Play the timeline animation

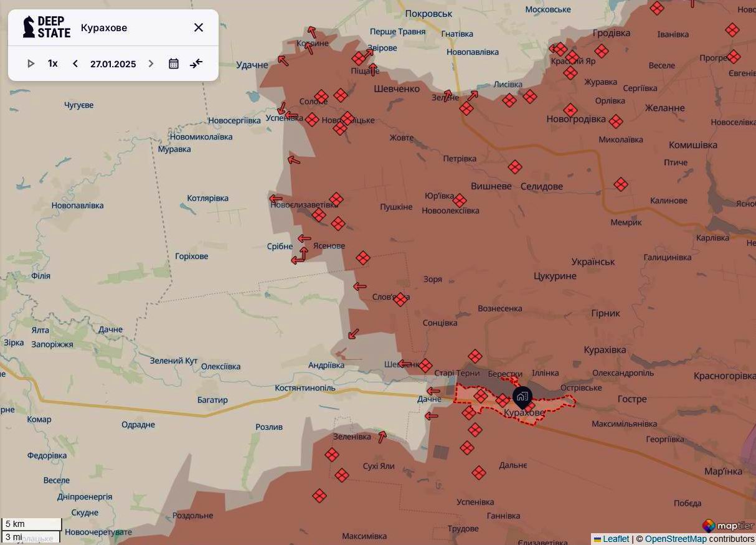click(31, 63)
